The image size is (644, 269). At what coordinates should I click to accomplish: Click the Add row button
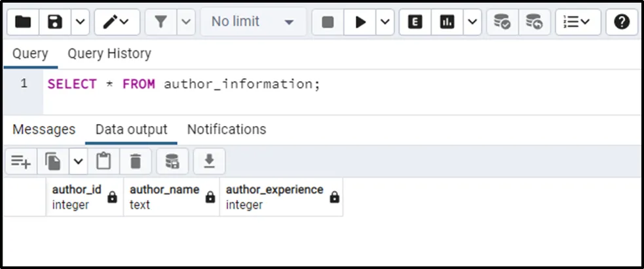21,161
